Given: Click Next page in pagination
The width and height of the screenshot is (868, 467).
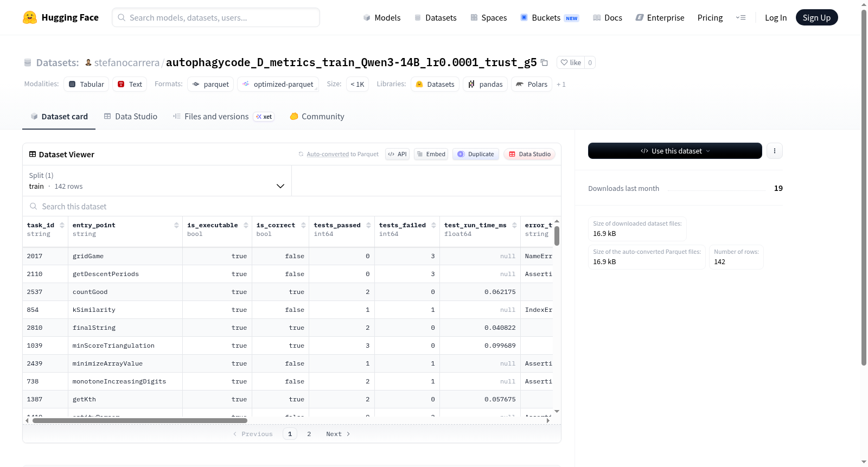Looking at the screenshot, I should click(338, 434).
